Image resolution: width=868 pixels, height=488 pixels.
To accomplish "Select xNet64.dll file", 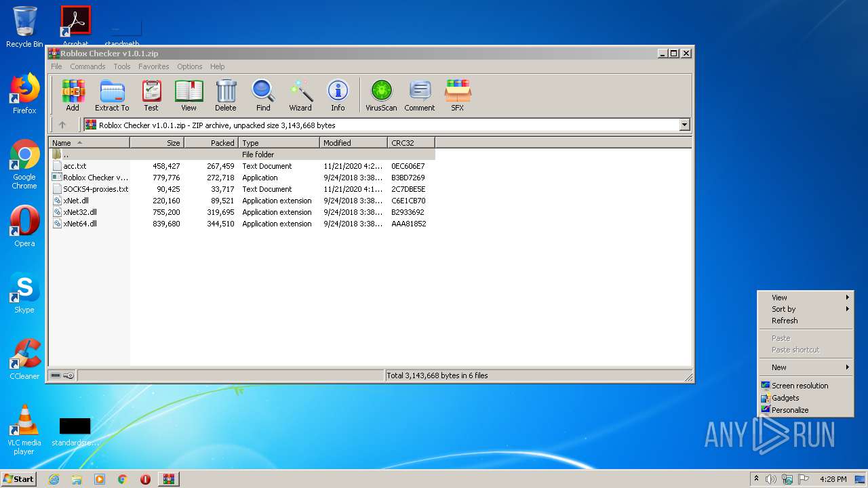I will (242, 224).
